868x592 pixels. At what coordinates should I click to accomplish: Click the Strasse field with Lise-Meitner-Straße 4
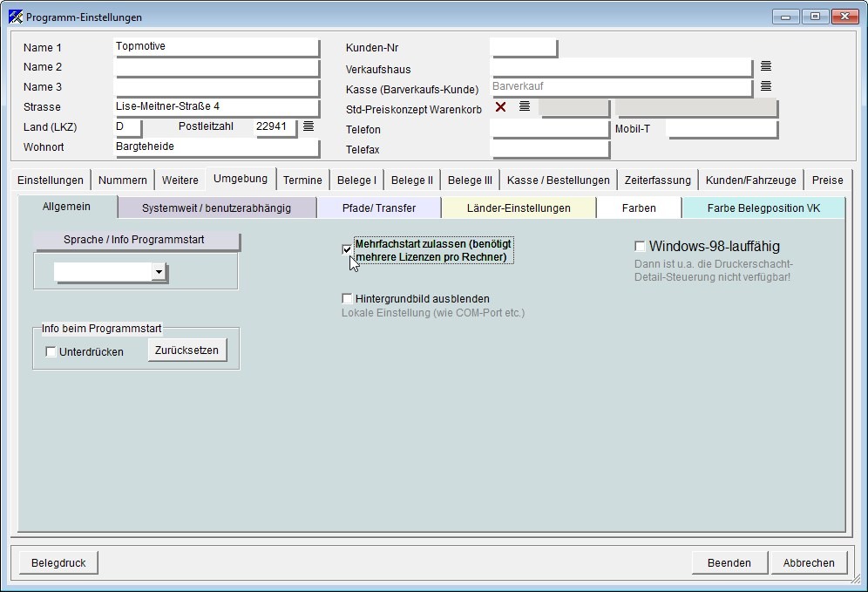pyautogui.click(x=216, y=107)
